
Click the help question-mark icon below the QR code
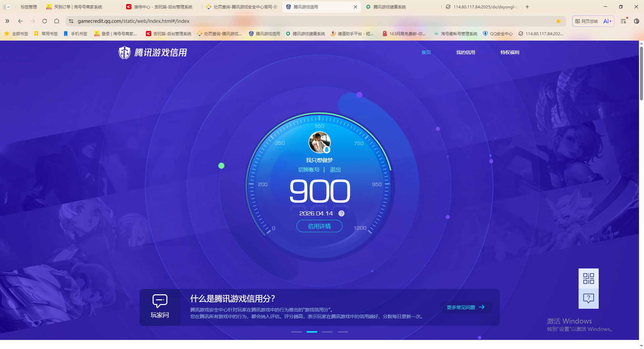588,298
